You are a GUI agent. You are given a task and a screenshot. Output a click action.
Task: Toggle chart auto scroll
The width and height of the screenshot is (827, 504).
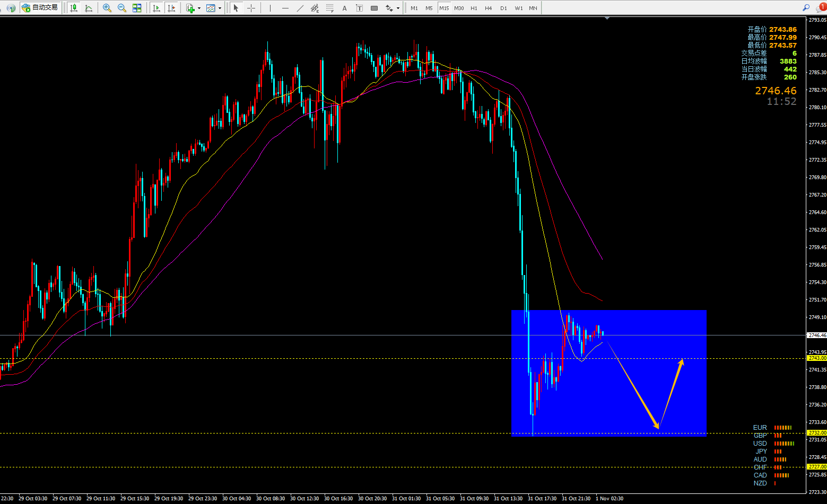pyautogui.click(x=156, y=8)
